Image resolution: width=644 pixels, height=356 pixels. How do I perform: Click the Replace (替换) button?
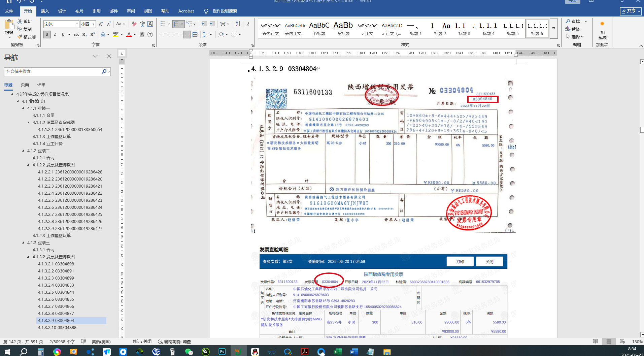pyautogui.click(x=573, y=29)
